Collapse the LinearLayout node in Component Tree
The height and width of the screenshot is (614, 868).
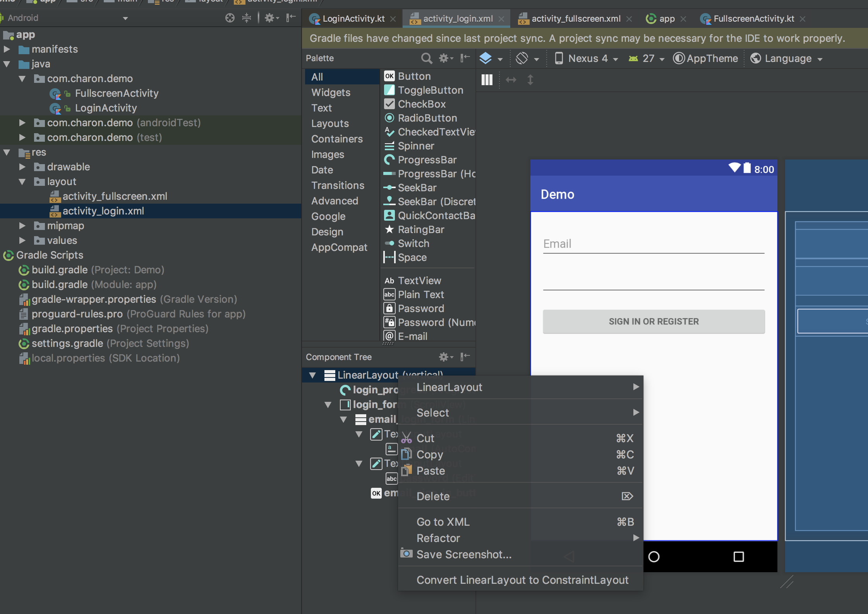[312, 375]
